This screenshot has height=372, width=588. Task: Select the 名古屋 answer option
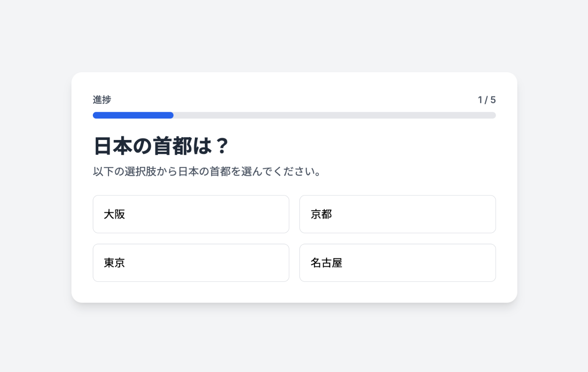[x=397, y=263]
